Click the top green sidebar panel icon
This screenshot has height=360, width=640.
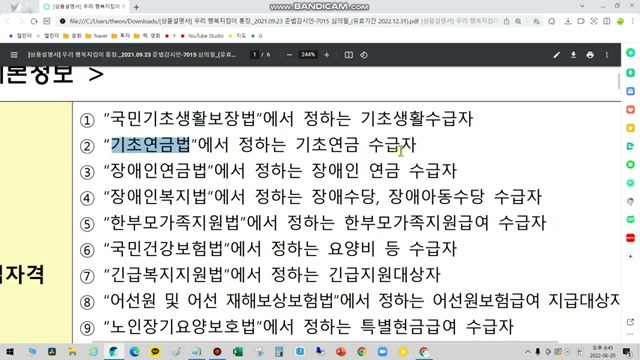coord(631,53)
